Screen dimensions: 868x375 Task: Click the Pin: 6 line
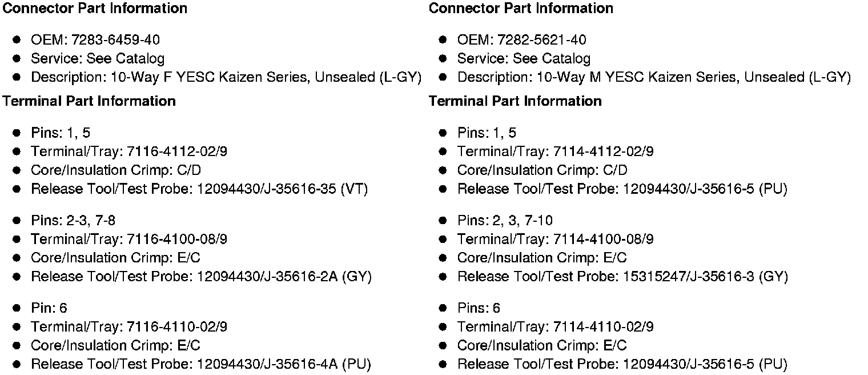[49, 309]
